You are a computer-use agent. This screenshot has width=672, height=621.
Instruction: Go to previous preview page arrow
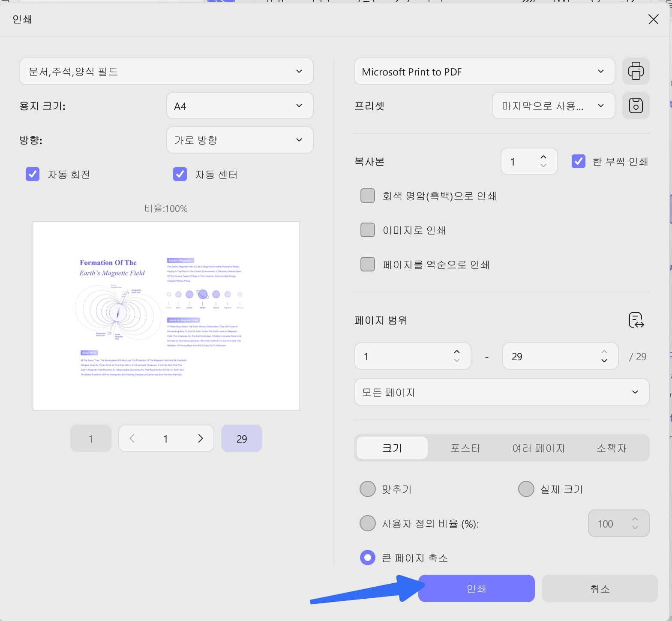click(132, 438)
